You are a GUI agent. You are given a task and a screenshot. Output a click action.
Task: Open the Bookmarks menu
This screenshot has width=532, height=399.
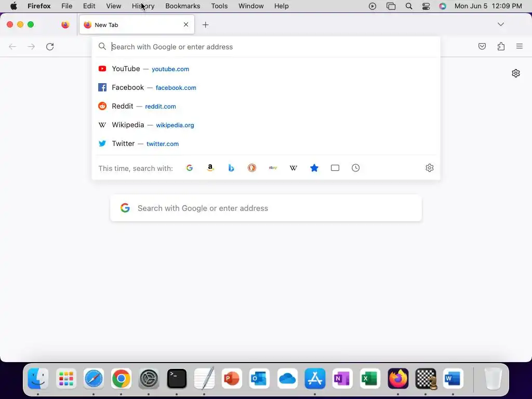[182, 6]
